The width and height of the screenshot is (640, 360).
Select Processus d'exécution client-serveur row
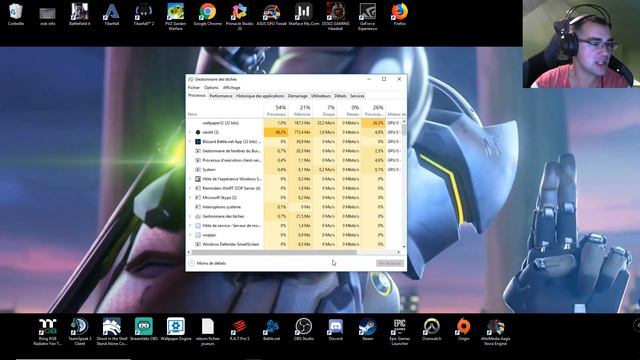(x=294, y=160)
